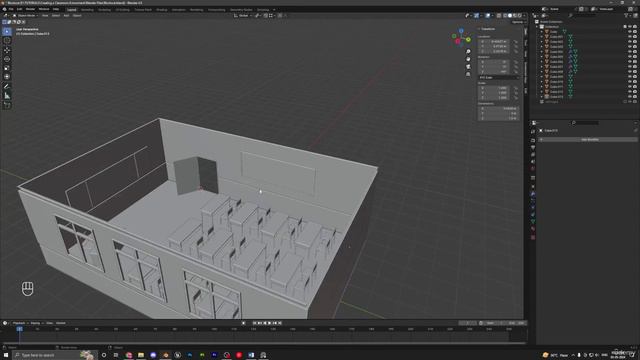Switch perspective/orthographic with the grid gizmo
This screenshot has width=640, height=360.
(x=468, y=74)
